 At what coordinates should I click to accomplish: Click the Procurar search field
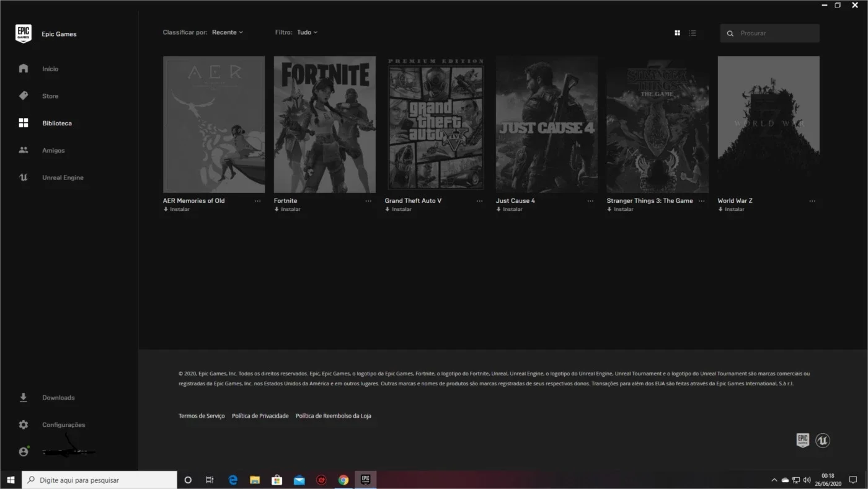point(769,33)
